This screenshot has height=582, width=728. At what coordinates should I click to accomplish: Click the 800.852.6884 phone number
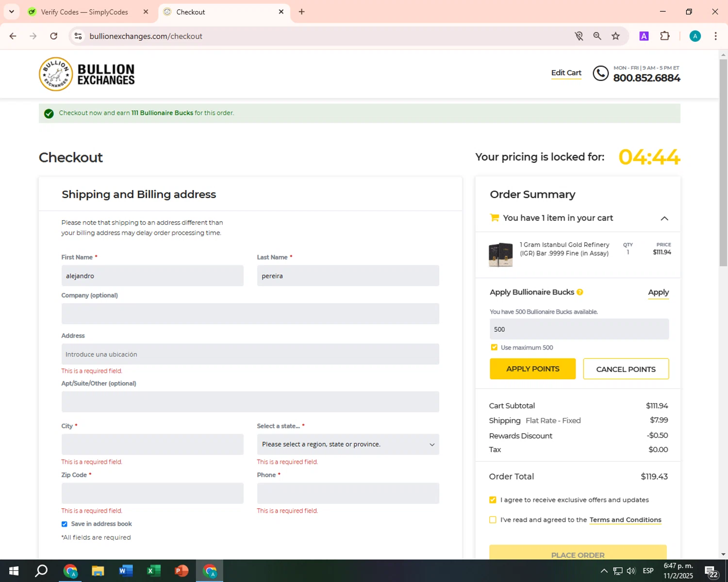click(x=646, y=78)
